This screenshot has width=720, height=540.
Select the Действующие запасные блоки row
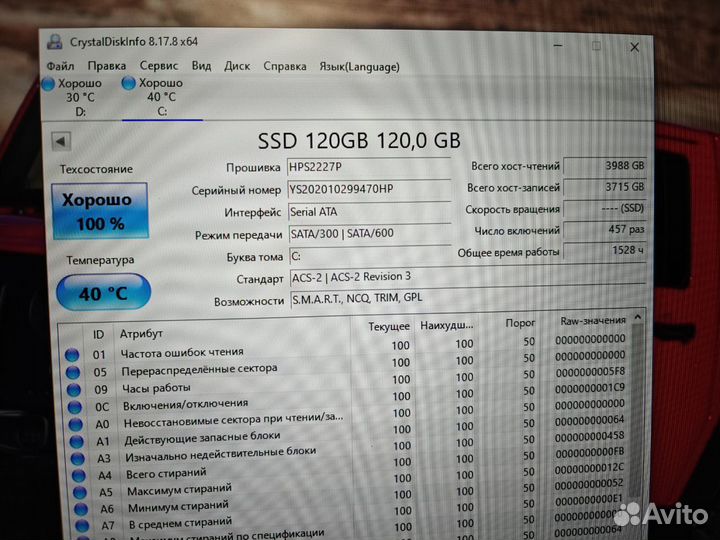(348, 434)
